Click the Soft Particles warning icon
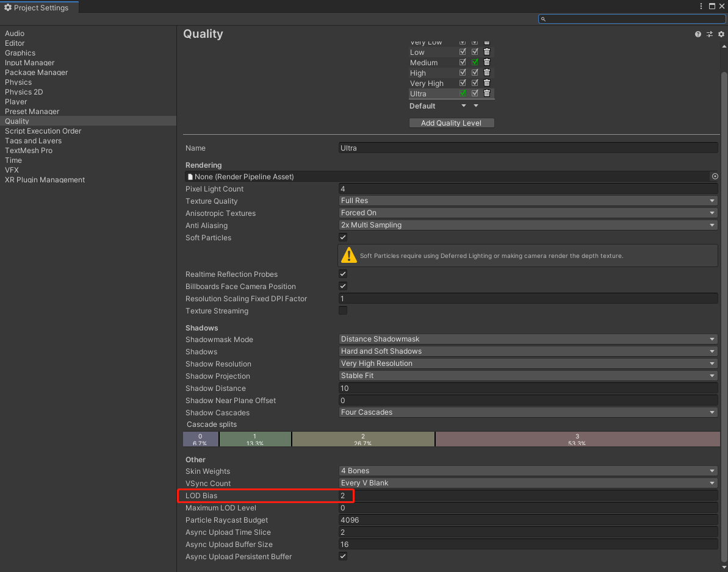Viewport: 728px width, 572px height. [x=348, y=255]
